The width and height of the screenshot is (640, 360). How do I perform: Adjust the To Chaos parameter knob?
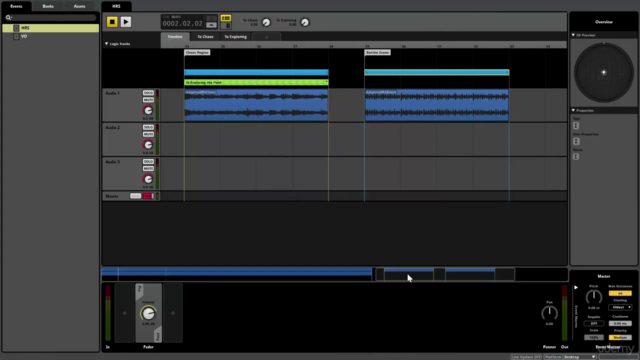[266, 22]
